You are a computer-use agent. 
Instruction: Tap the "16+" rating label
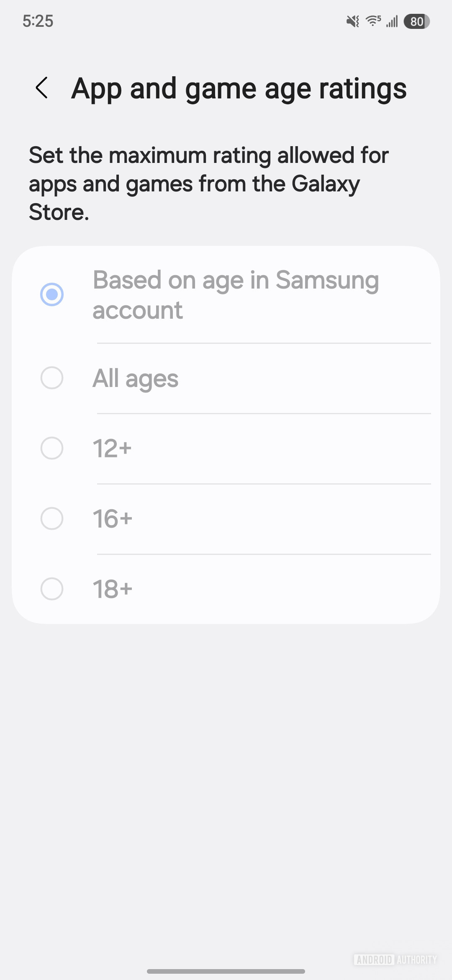[113, 519]
